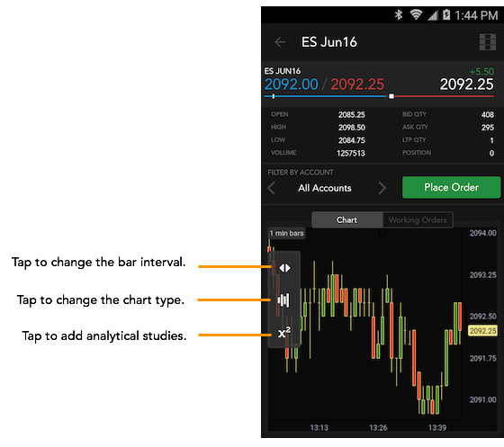Image resolution: width=504 pixels, height=447 pixels.
Task: Tap the green Place Order button
Action: [x=451, y=187]
